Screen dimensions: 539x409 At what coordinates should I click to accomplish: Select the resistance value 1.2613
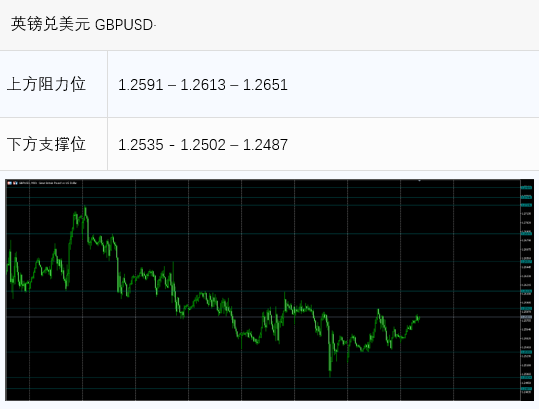pos(203,85)
